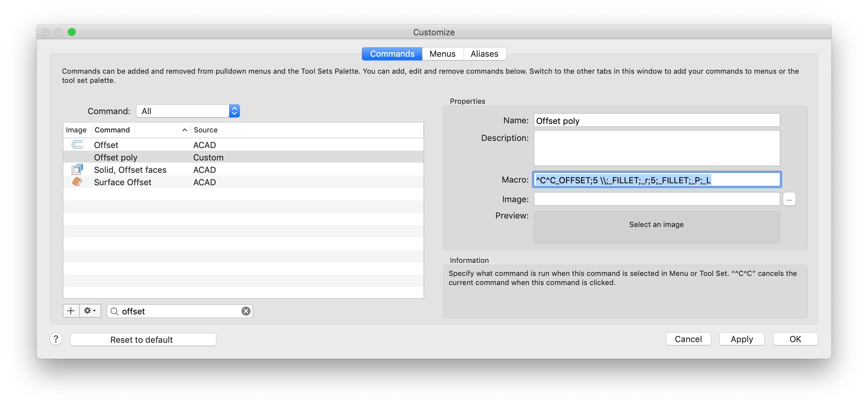Click the plus add command button
868x407 pixels.
[x=71, y=311]
